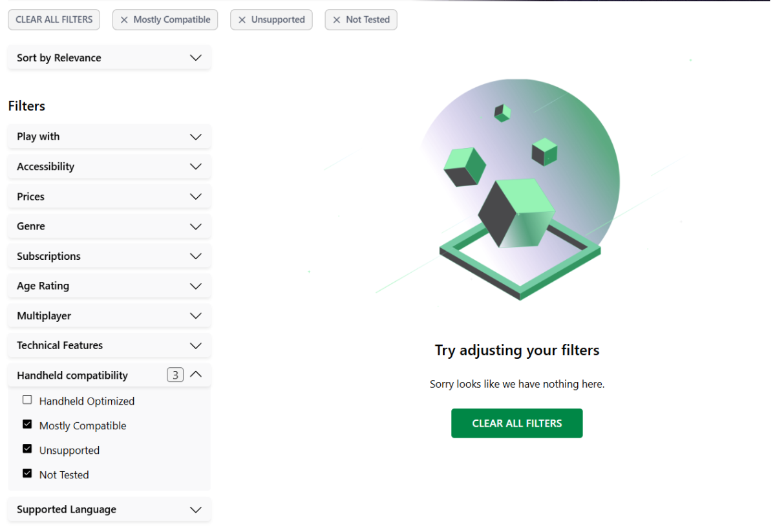775x532 pixels.
Task: Check the Handheld Optimized checkbox
Action: 27,400
